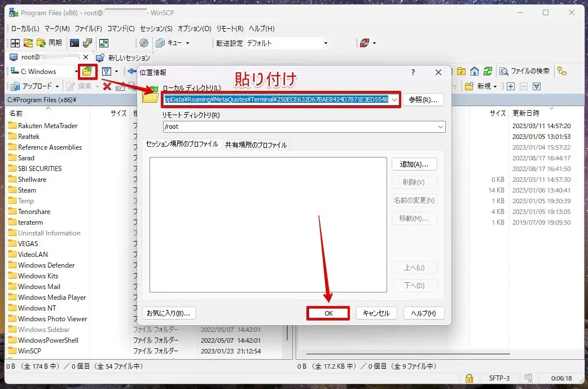Image resolution: width=588 pixels, height=389 pixels.
Task: Refresh the remote panel with green arrows
Action: (x=488, y=71)
